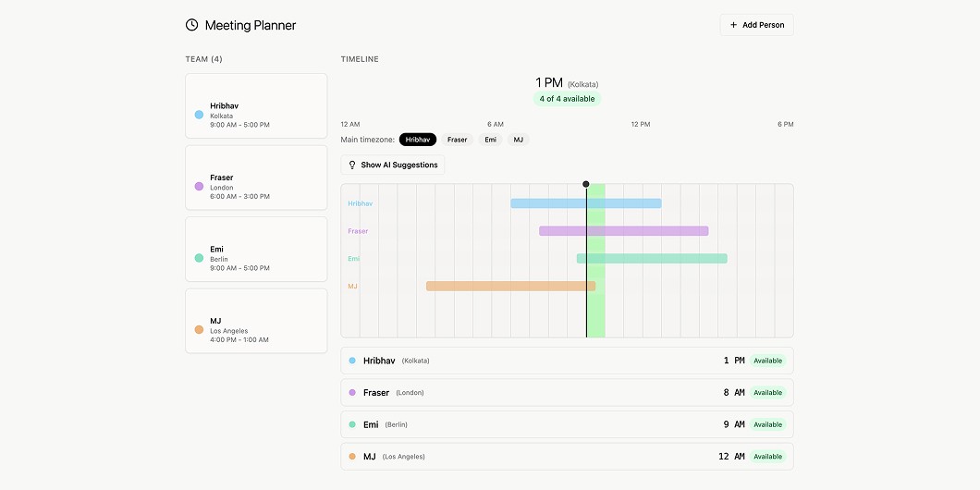The image size is (980, 490).
Task: Click the Hribhav label on timeline chart
Action: (x=360, y=203)
